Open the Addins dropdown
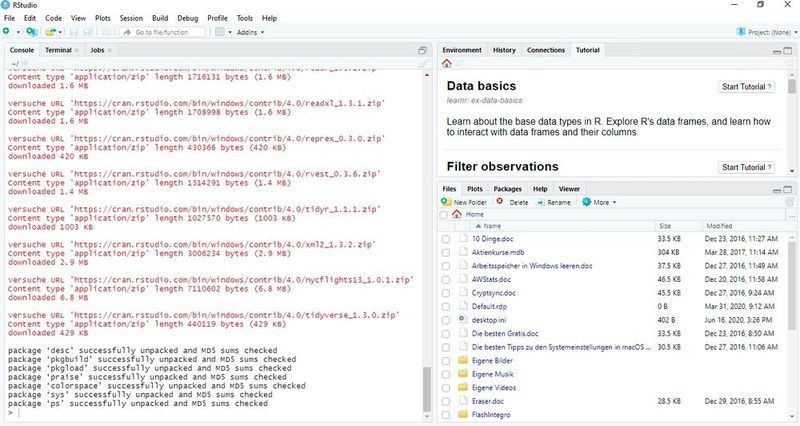The image size is (800, 426). (x=251, y=32)
